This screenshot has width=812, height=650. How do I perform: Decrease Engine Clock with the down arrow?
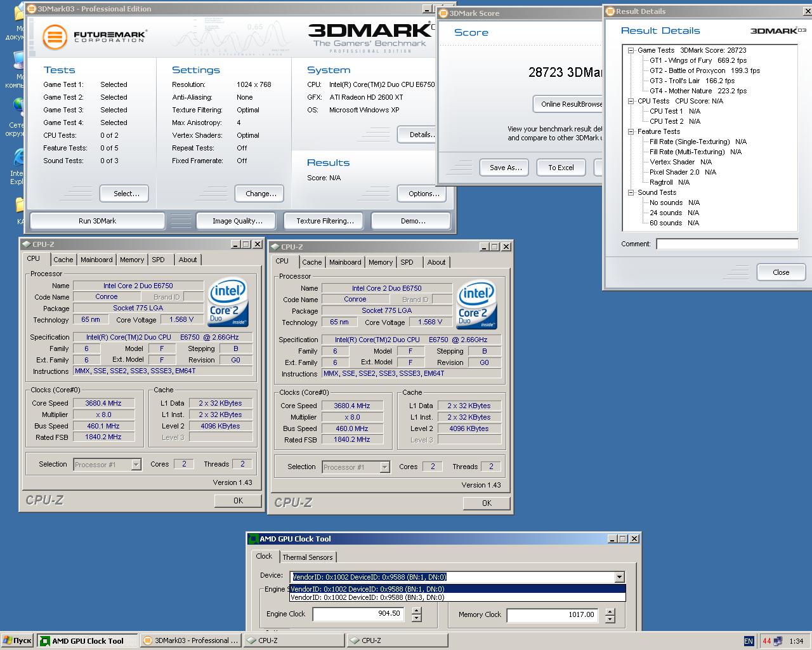pos(416,618)
